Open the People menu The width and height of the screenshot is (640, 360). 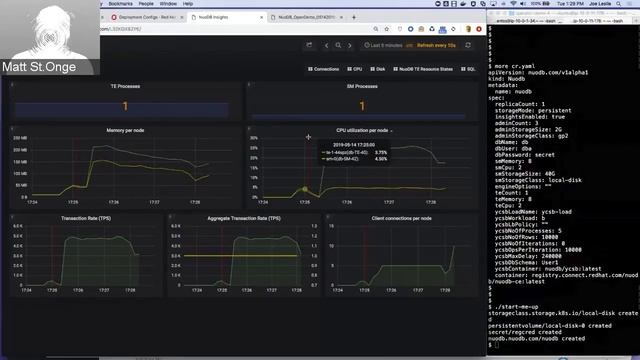pyautogui.click(x=146, y=4)
